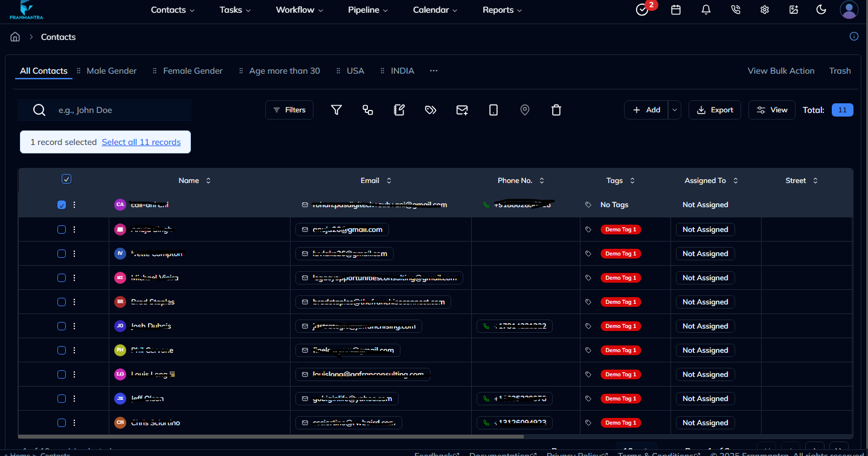The image size is (868, 456).
Task: Click the tasks checkmark icon with badge
Action: (x=642, y=10)
